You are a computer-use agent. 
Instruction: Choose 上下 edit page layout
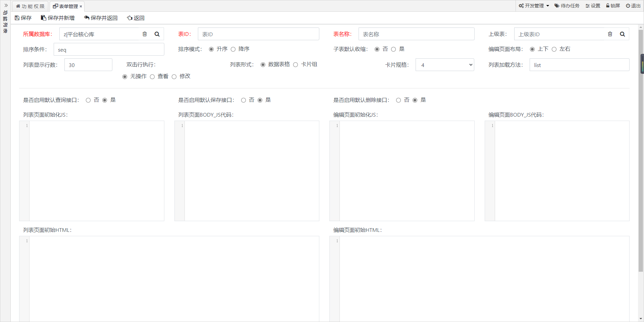(532, 49)
